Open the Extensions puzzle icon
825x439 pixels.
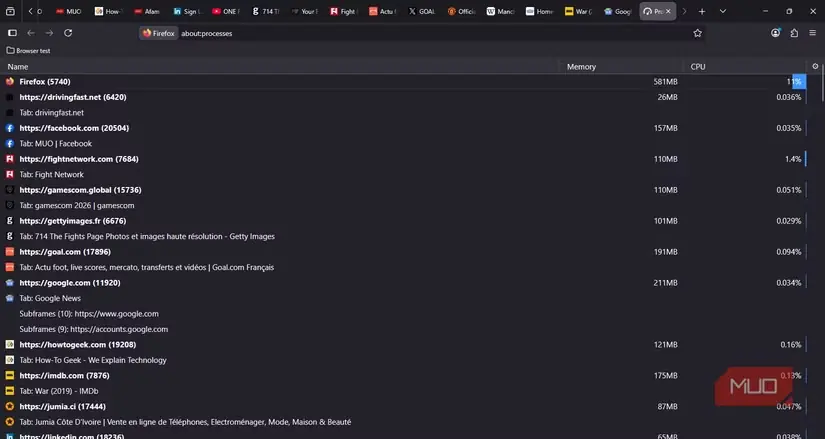794,33
